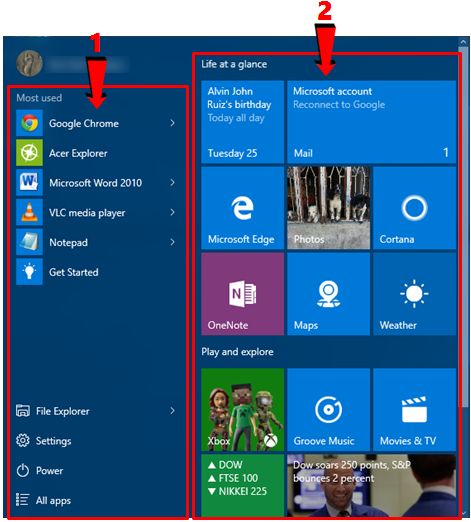
Task: Expand the Notepad jump list arrow
Action: coord(172,242)
